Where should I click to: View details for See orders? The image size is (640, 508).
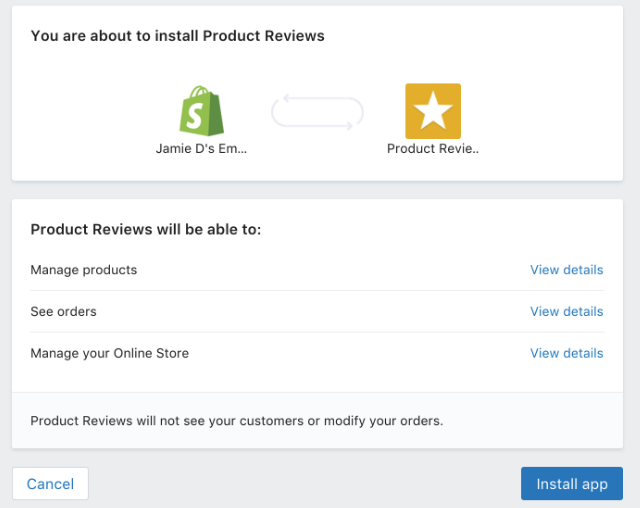pyautogui.click(x=567, y=311)
